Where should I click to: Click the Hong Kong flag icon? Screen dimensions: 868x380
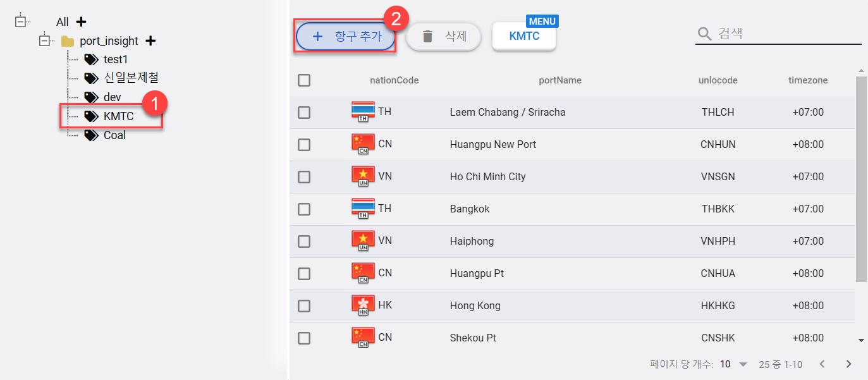363,305
